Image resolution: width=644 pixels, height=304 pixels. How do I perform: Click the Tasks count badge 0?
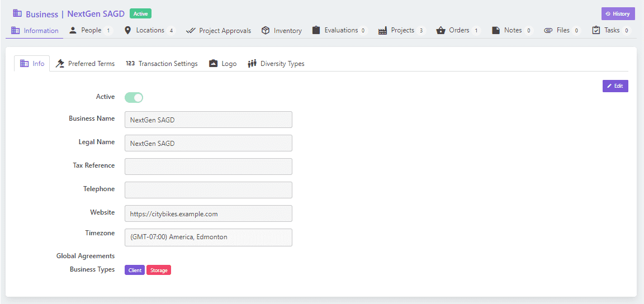coord(626,30)
